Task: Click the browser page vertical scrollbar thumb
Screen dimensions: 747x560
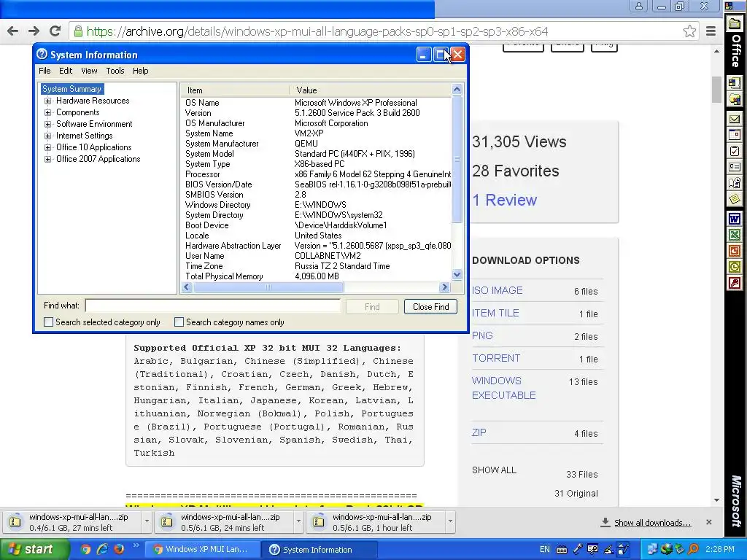Action: click(717, 89)
